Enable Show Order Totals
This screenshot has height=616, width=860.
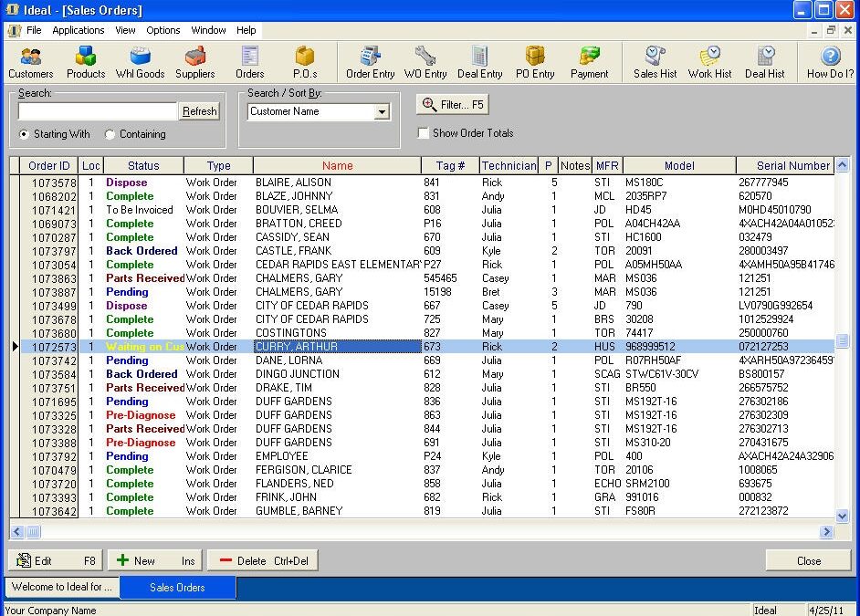pyautogui.click(x=424, y=132)
